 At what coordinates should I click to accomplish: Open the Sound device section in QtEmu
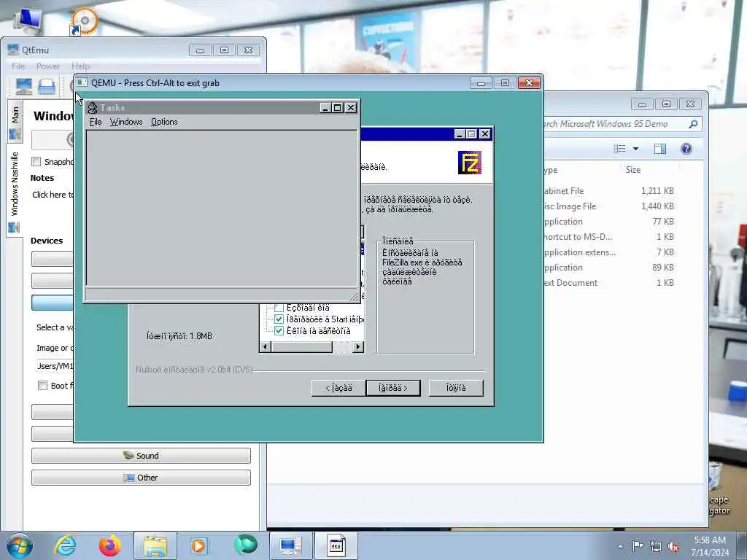click(141, 456)
